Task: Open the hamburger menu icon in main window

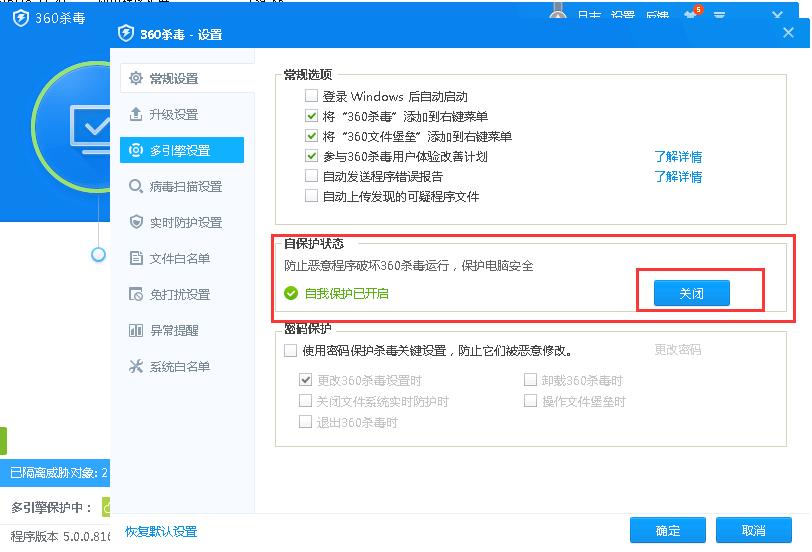Action: click(719, 14)
